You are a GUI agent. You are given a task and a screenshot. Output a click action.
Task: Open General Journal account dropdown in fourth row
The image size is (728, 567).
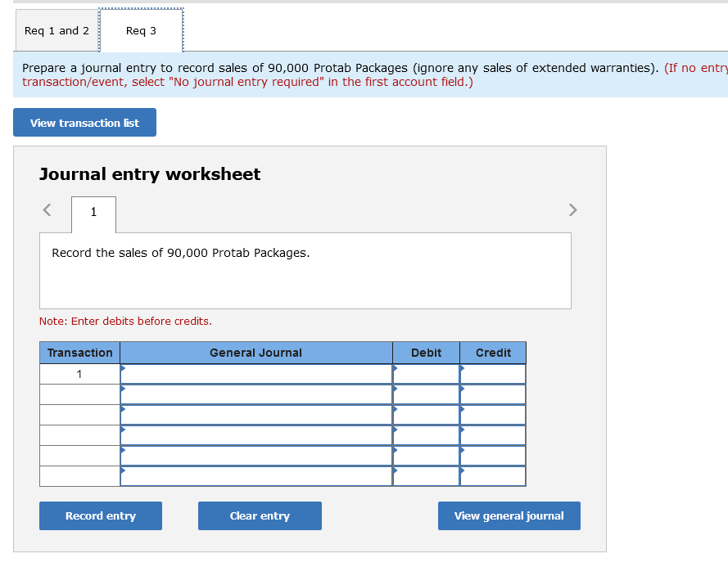coord(256,435)
